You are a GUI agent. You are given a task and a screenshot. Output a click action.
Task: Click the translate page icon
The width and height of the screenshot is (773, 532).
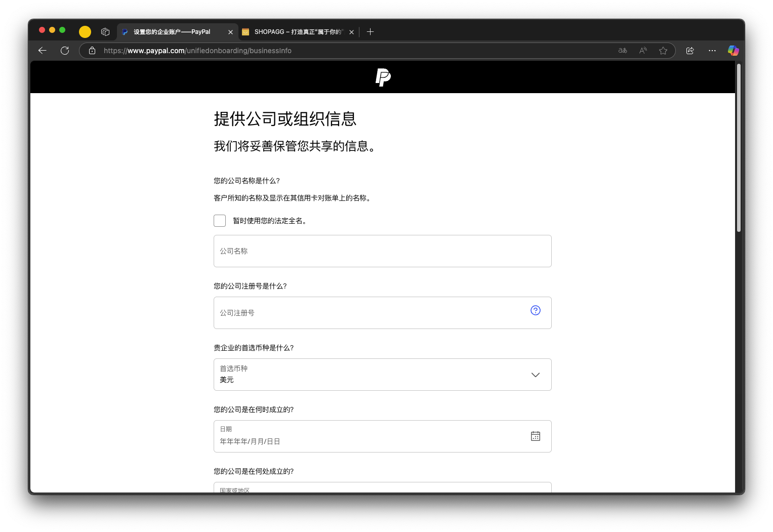click(x=623, y=50)
